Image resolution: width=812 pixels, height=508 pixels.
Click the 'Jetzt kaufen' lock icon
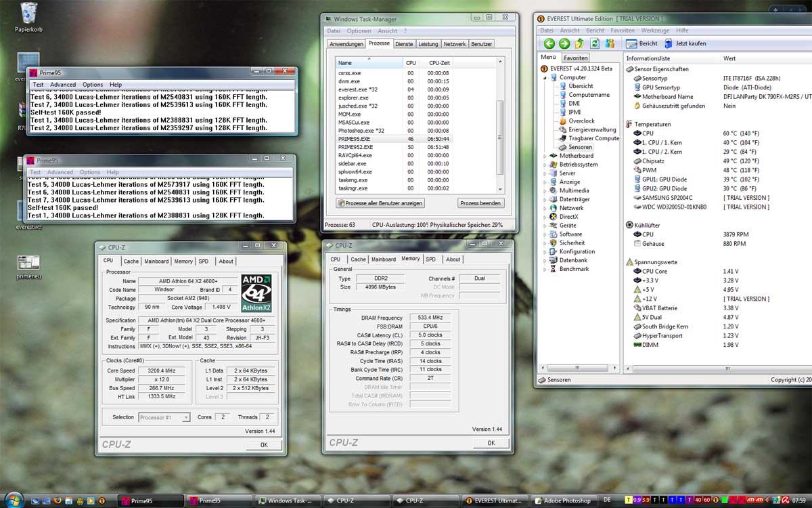pos(668,43)
